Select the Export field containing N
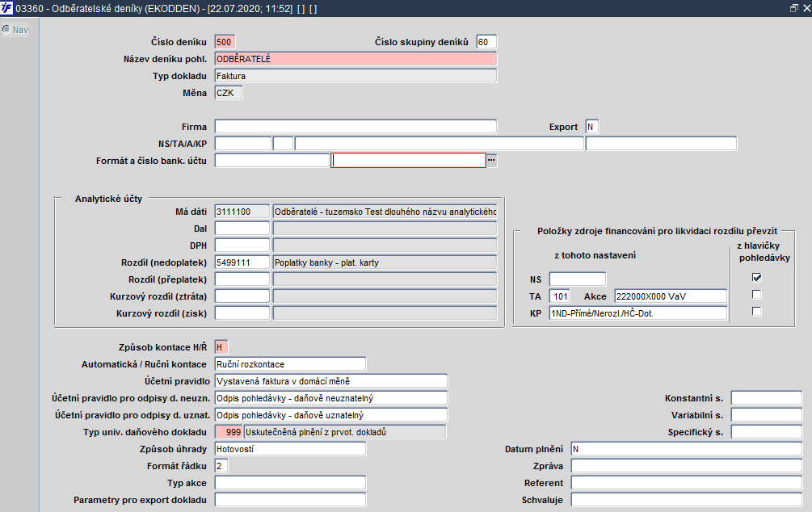This screenshot has height=512, width=812. (592, 127)
